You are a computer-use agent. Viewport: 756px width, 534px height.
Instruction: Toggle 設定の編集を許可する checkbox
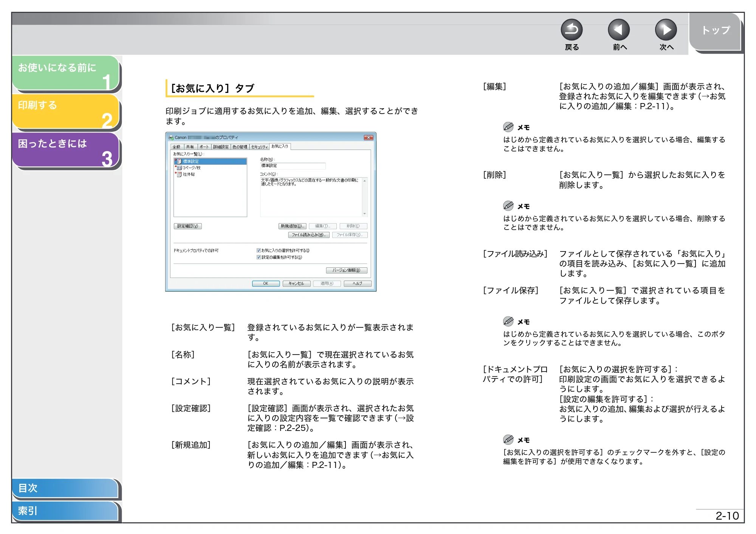click(x=259, y=257)
